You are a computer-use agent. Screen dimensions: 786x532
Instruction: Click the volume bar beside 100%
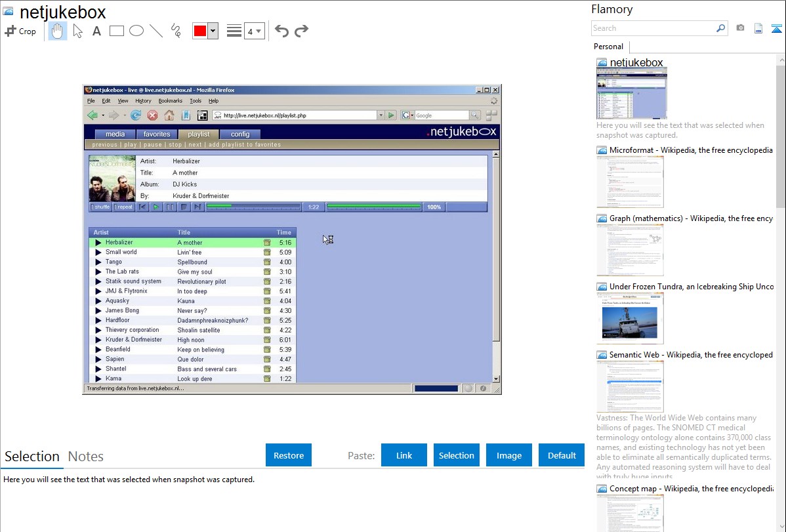coord(374,207)
